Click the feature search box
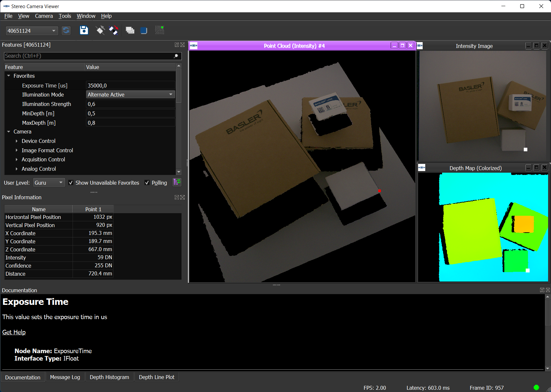Image resolution: width=551 pixels, height=392 pixels. point(89,56)
